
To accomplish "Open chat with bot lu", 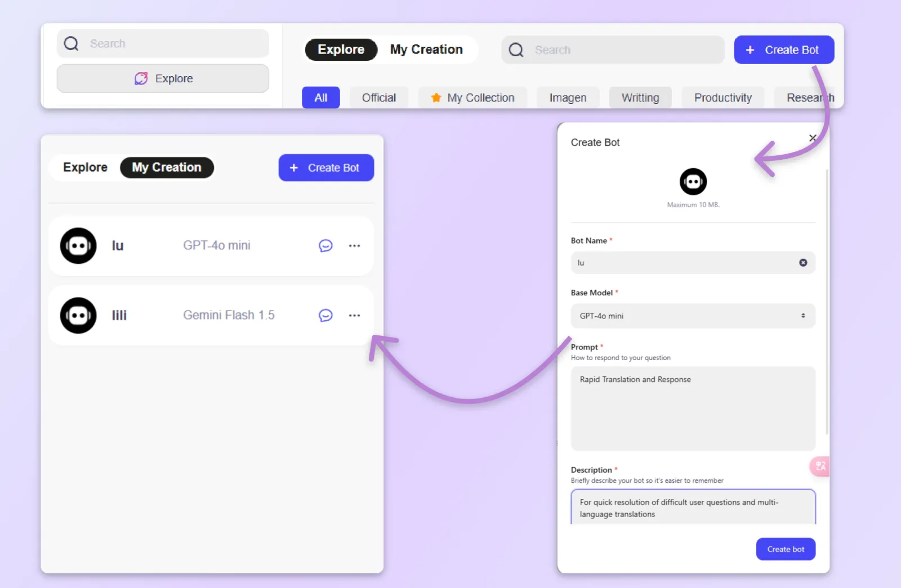I will point(325,245).
